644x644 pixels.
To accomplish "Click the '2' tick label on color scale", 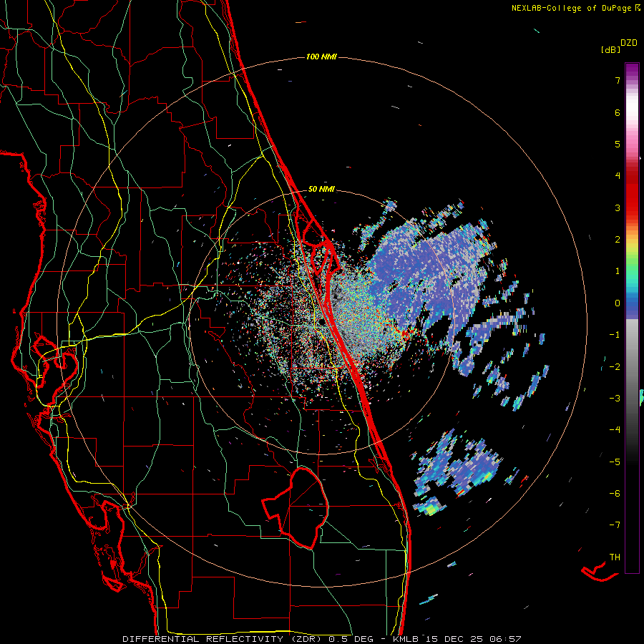I will tap(618, 240).
